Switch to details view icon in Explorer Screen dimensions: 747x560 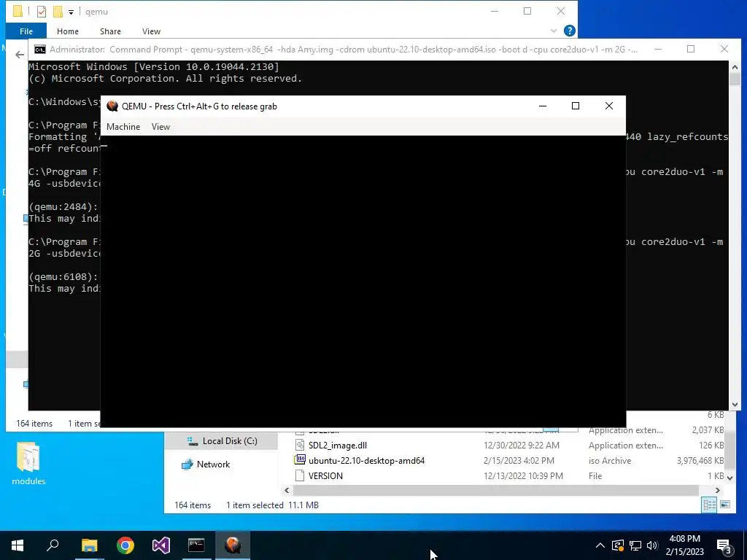709,505
